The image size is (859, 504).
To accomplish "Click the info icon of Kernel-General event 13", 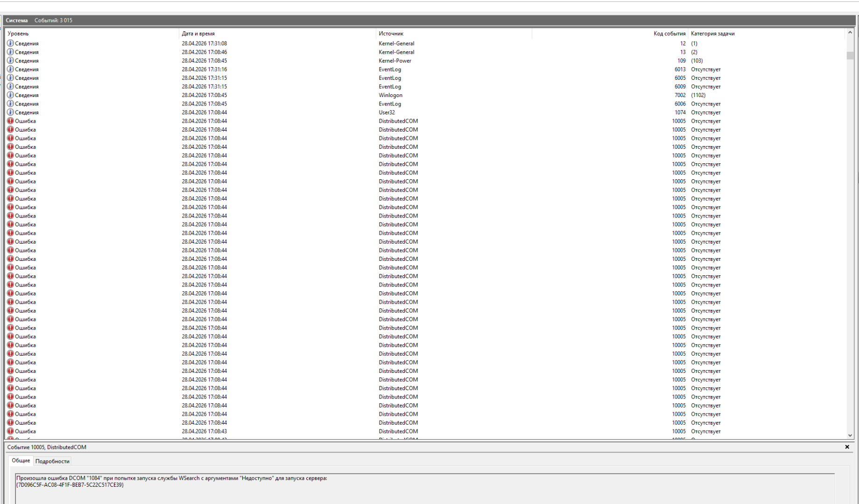I will coord(10,52).
